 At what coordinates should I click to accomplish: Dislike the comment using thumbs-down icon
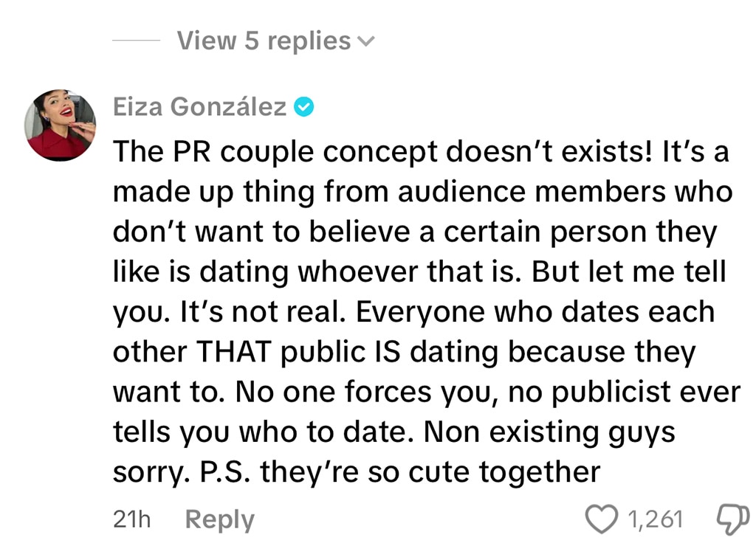pyautogui.click(x=733, y=519)
